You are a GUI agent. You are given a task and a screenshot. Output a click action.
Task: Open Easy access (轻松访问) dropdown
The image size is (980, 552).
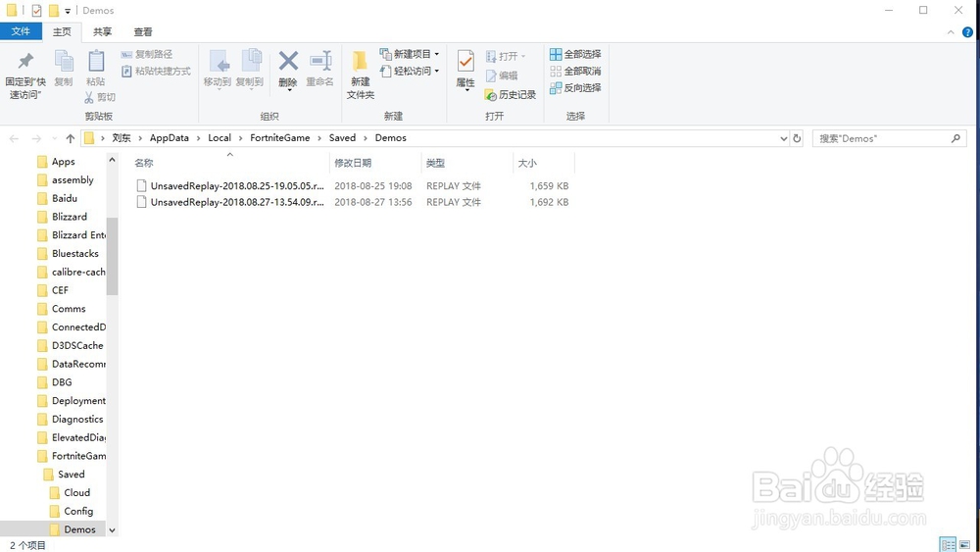(x=410, y=71)
